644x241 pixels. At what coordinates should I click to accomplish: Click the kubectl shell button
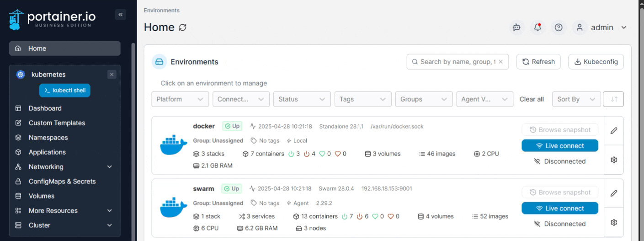point(65,91)
